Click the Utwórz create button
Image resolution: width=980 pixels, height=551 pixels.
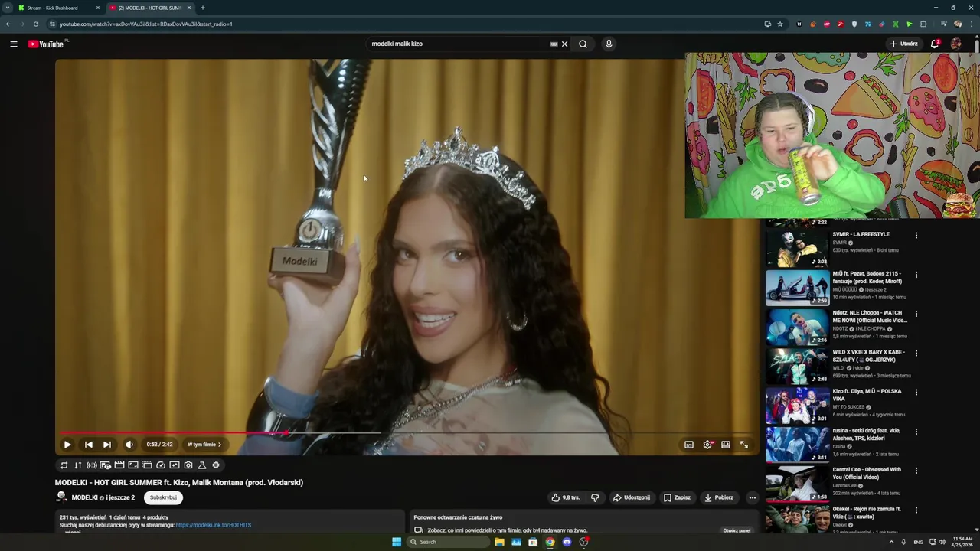(903, 44)
